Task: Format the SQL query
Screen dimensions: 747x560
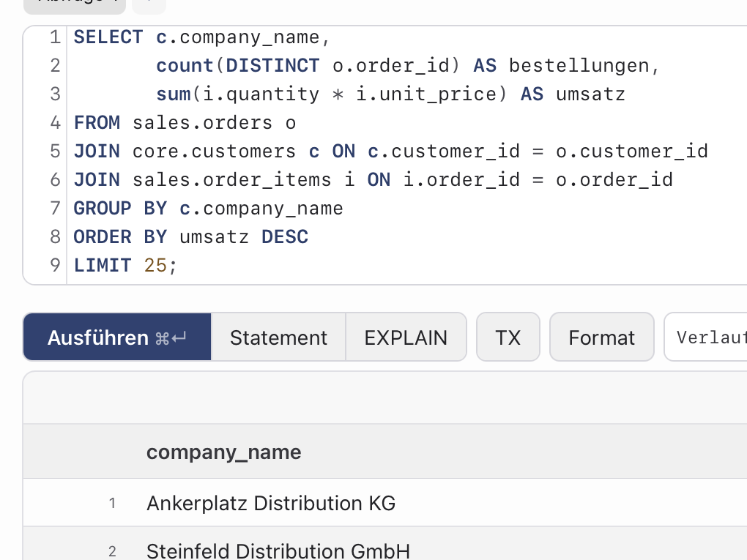Action: pyautogui.click(x=602, y=337)
